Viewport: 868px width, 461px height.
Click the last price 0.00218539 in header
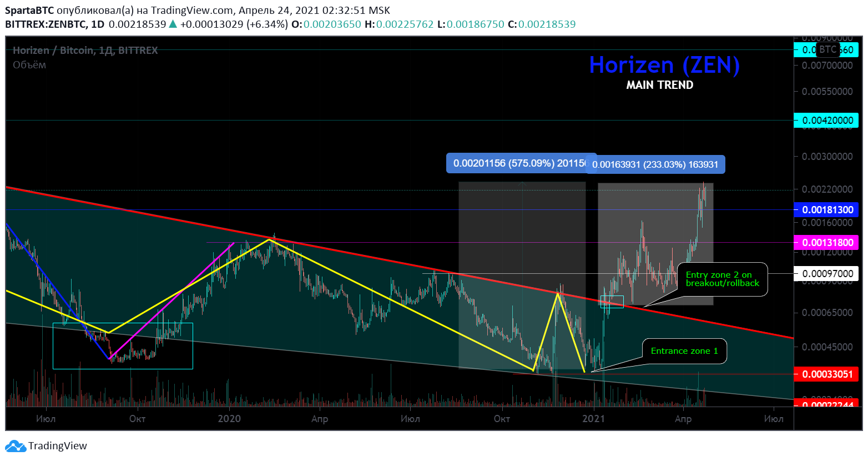[x=137, y=24]
